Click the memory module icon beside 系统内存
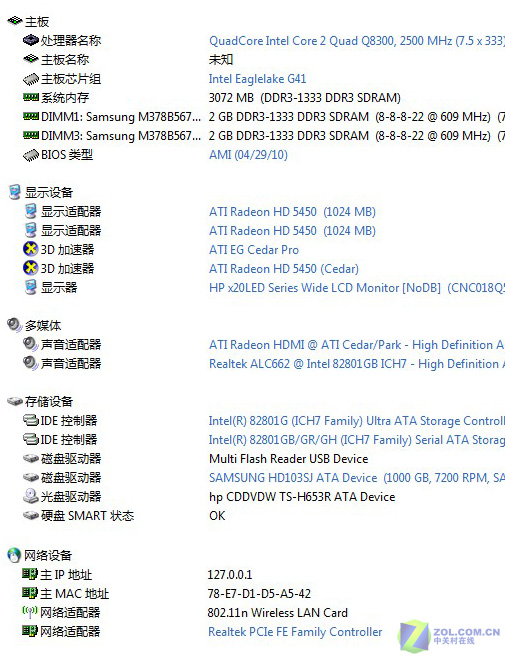 tap(31, 97)
